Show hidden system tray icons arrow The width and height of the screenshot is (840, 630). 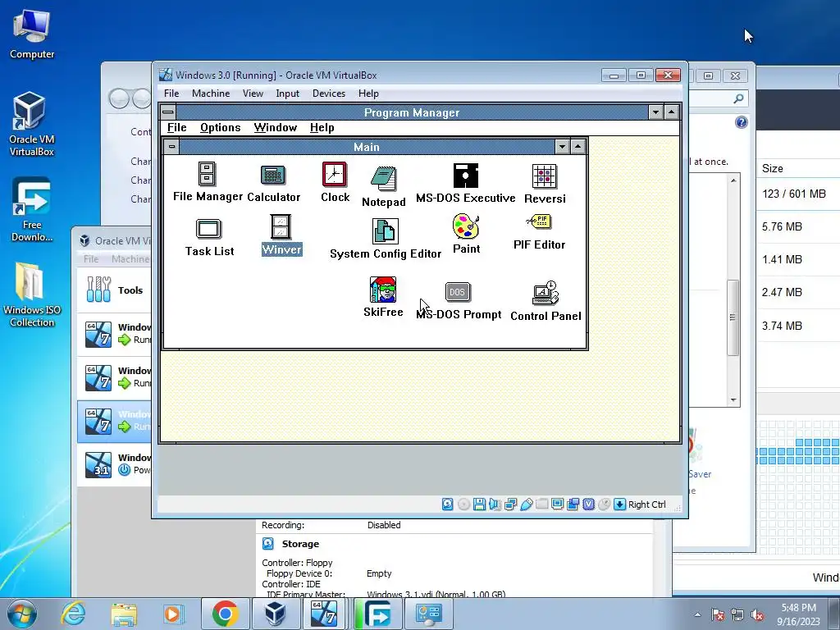tap(697, 615)
